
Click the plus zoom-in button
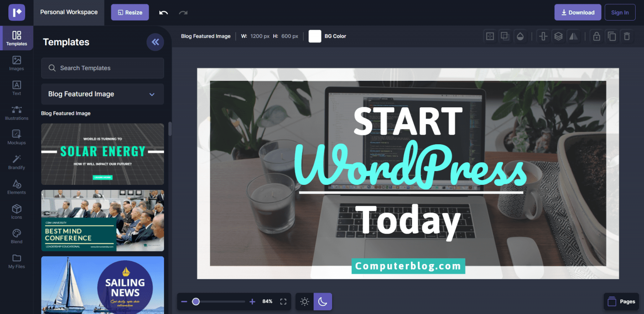pos(252,301)
